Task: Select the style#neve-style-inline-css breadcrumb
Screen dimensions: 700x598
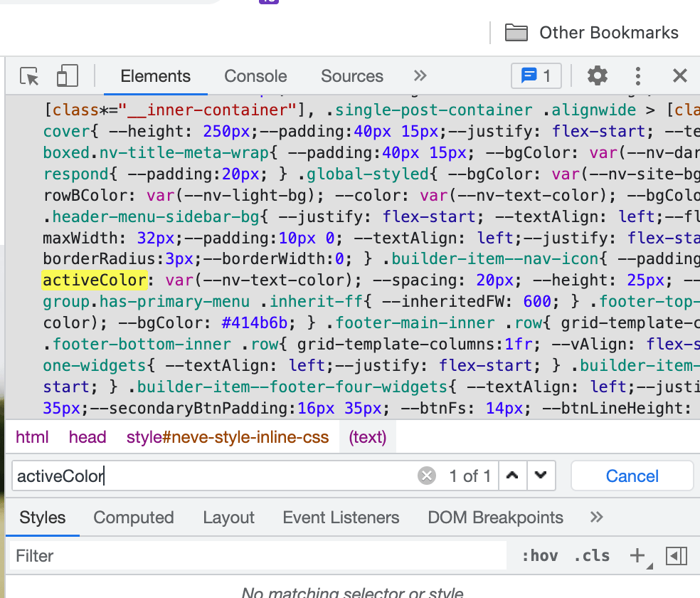Action: (228, 437)
